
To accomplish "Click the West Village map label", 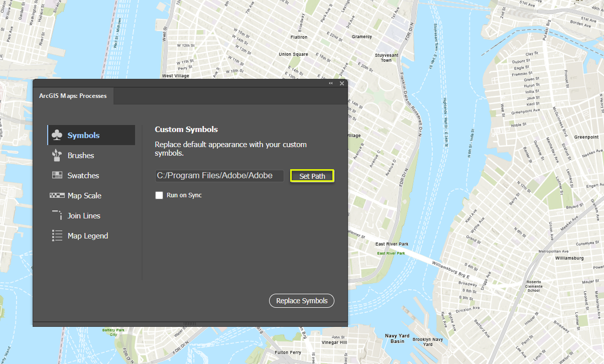I will coord(175,76).
